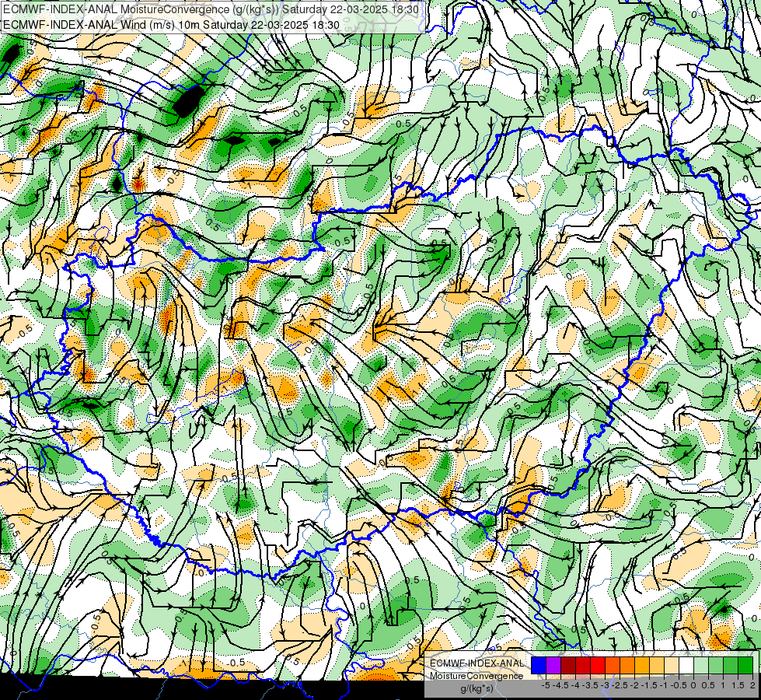Click ECMWF-INDEX-ANAL text in the legend box

pyautogui.click(x=476, y=663)
